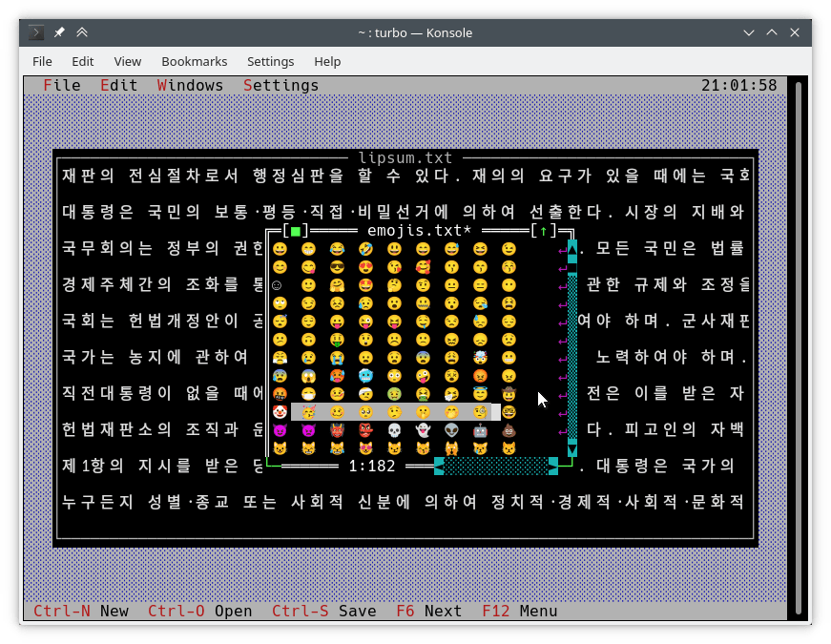The height and width of the screenshot is (644, 831).
Task: Click the vertical scrollbar down arrow in emojis.txt
Action: (571, 448)
